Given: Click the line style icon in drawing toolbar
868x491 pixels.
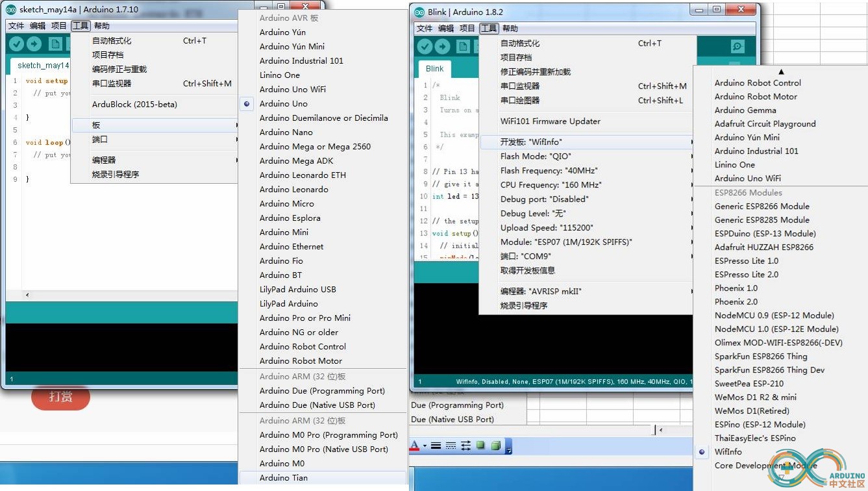Looking at the screenshot, I should point(436,446).
